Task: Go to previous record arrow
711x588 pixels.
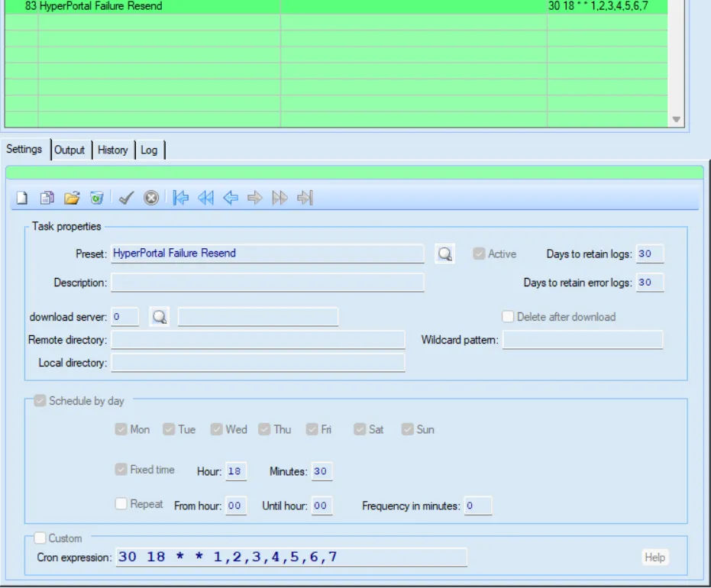Action: (231, 198)
